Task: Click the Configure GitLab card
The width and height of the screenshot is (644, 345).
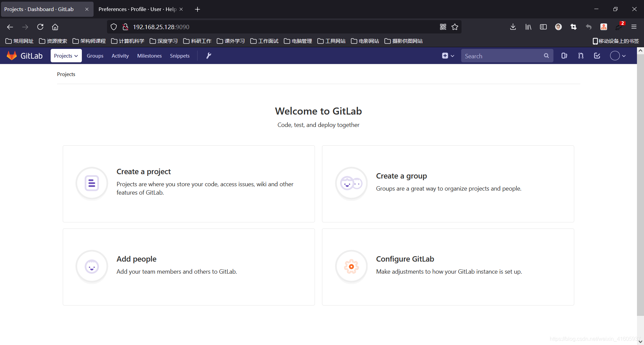Action: [448, 267]
